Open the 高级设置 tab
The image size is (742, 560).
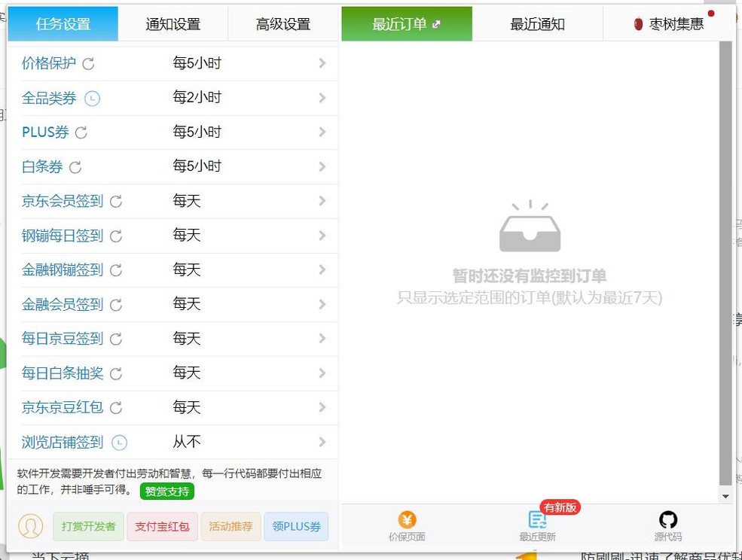click(283, 23)
